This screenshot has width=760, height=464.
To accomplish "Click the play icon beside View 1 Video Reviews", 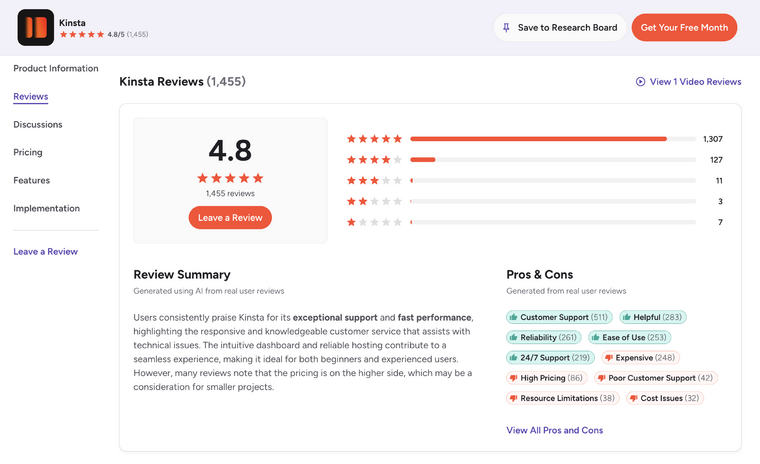I will [x=640, y=82].
